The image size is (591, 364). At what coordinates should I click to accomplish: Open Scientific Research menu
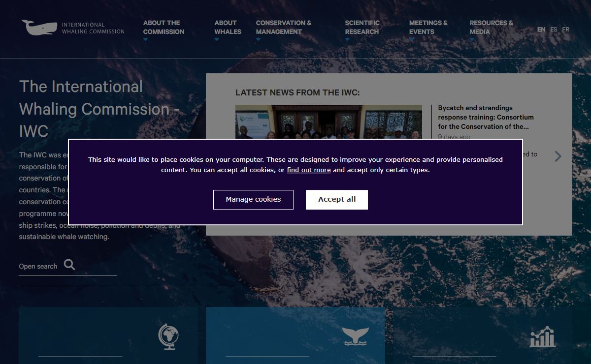[362, 27]
